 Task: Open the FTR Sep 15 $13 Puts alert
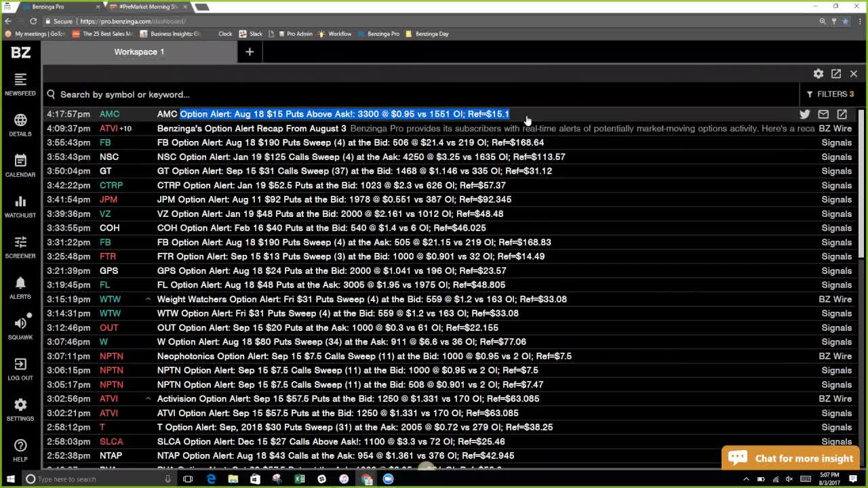click(x=351, y=256)
